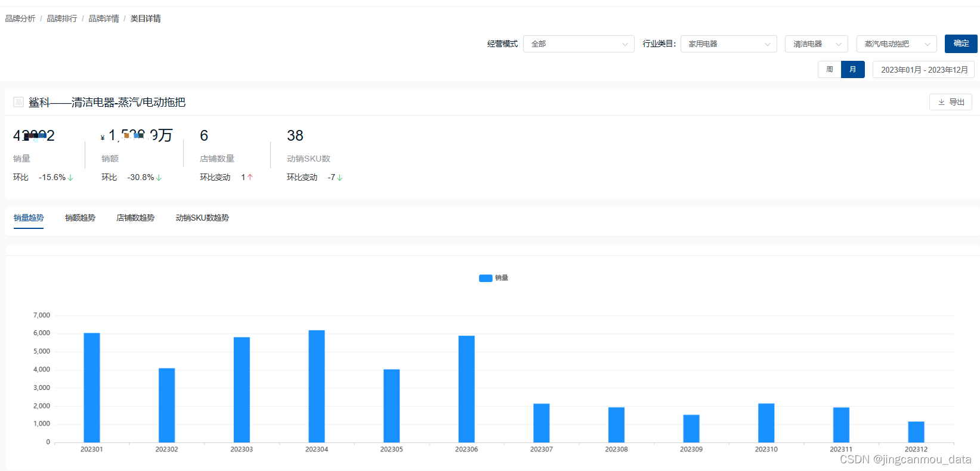The height and width of the screenshot is (471, 980).
Task: Go to 品牌详情 in the breadcrumb
Action: [104, 18]
